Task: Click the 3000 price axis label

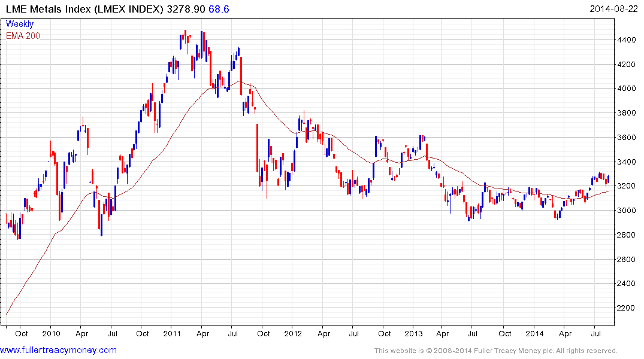Action: (627, 211)
